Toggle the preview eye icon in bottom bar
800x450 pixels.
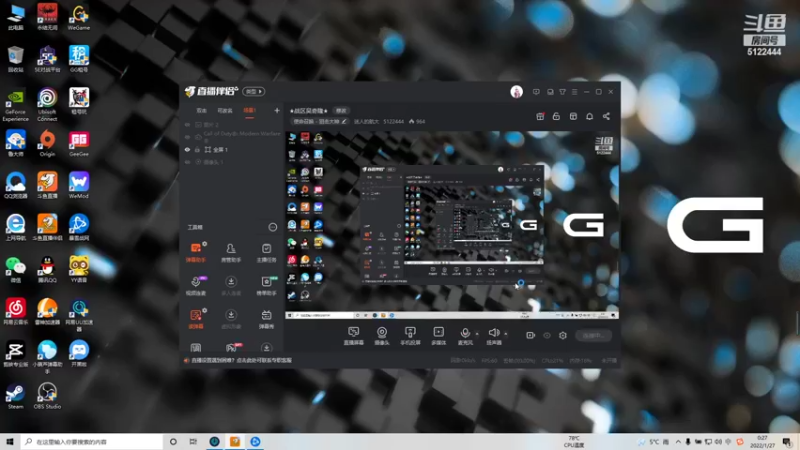pyautogui.click(x=547, y=335)
